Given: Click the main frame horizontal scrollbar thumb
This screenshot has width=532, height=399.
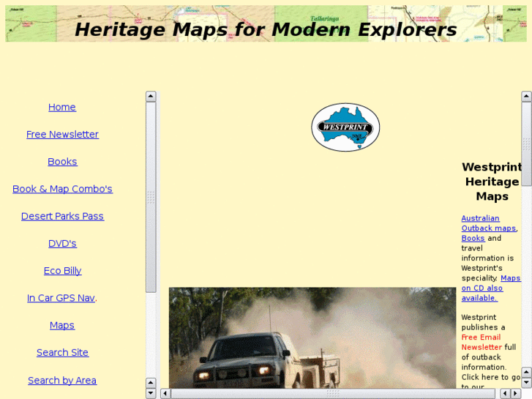Looking at the screenshot, I should point(333,394).
